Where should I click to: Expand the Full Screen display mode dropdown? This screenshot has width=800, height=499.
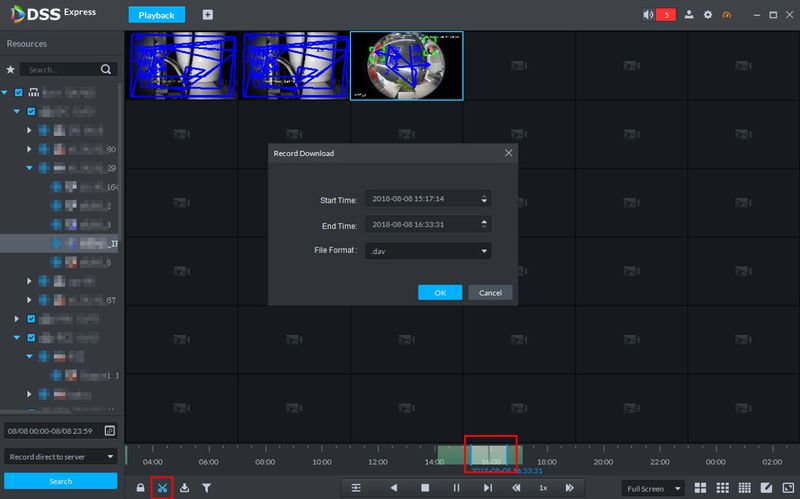click(653, 488)
